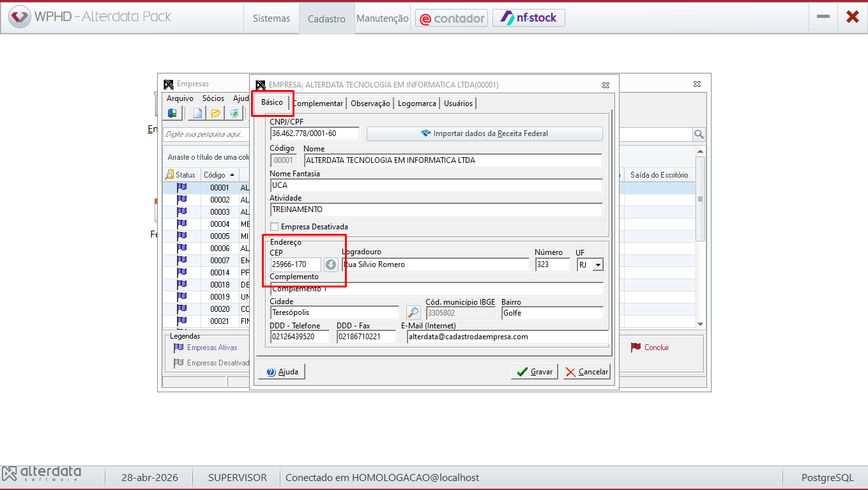Click the Alterdata Software logo in status bar
The height and width of the screenshot is (490, 868).
point(42,473)
